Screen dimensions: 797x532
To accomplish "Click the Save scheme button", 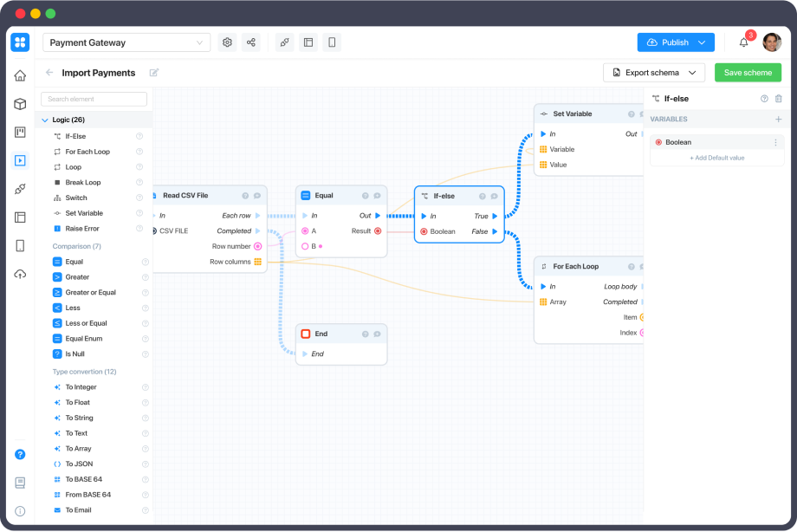I will point(748,73).
